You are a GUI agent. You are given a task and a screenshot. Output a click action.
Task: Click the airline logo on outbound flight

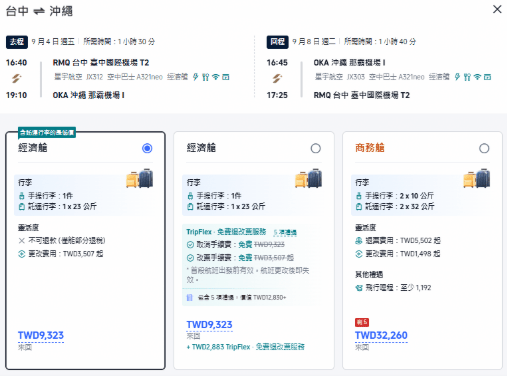coord(16,79)
